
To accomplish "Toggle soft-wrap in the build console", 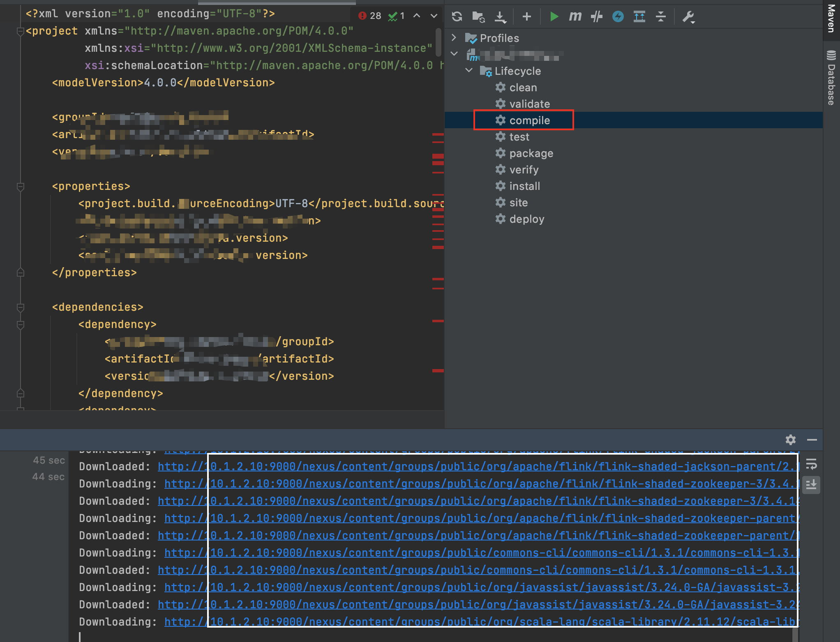I will [812, 464].
